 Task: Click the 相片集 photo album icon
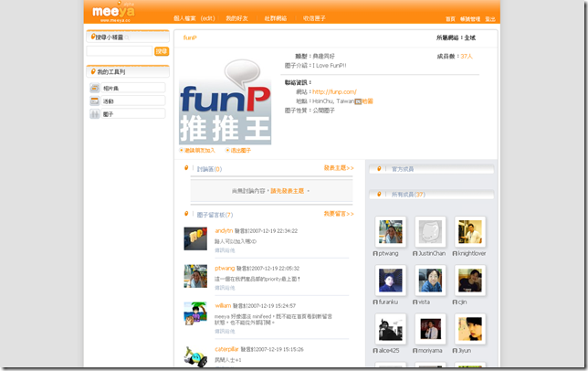click(95, 88)
